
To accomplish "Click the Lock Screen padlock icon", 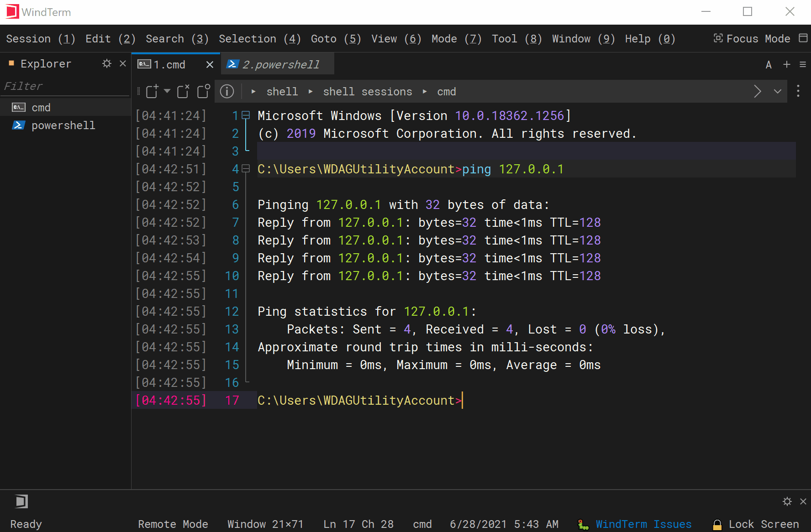I will [x=717, y=525].
